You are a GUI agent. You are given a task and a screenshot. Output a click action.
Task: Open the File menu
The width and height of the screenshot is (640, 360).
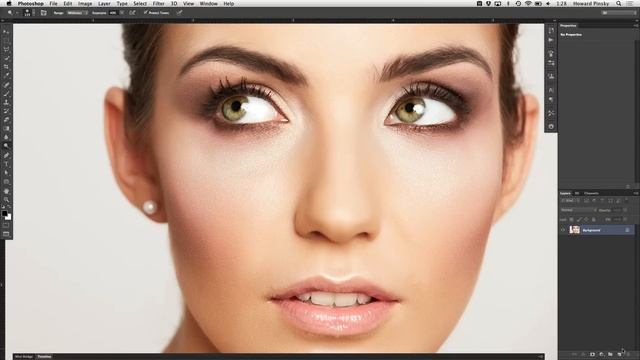(x=53, y=4)
